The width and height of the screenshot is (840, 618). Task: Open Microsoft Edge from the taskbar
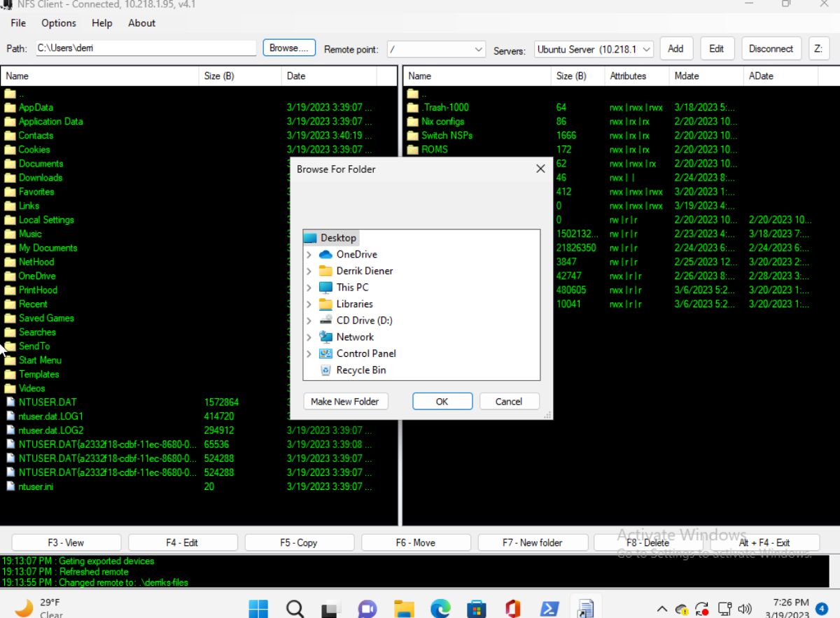pos(440,608)
